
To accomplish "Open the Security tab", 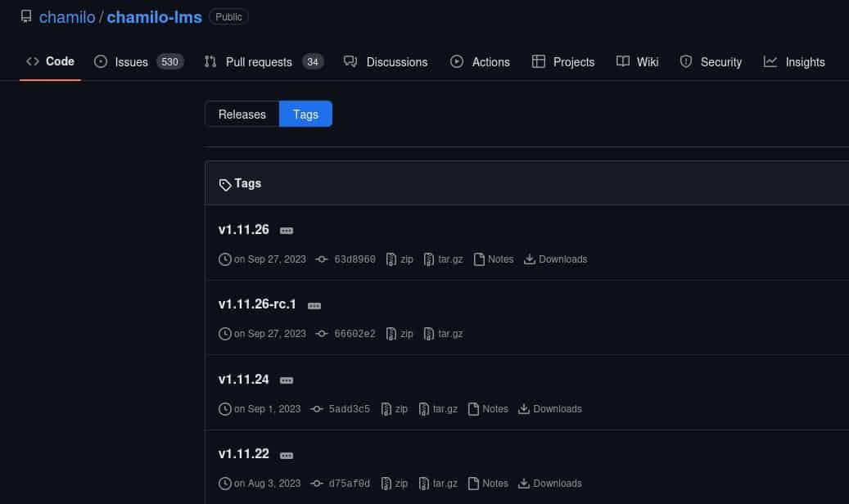I will 711,61.
